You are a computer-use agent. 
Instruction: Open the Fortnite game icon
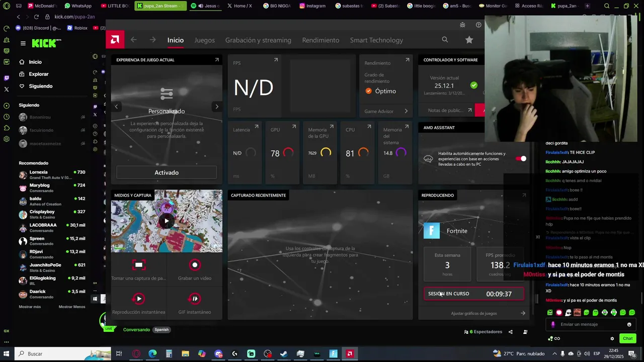(432, 231)
